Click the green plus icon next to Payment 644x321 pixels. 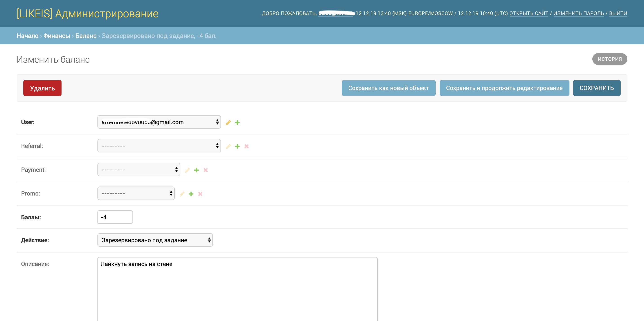coord(196,170)
